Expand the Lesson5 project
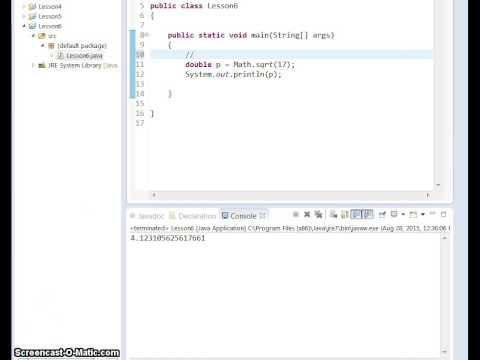The width and height of the screenshot is (480, 360). pyautogui.click(x=24, y=16)
